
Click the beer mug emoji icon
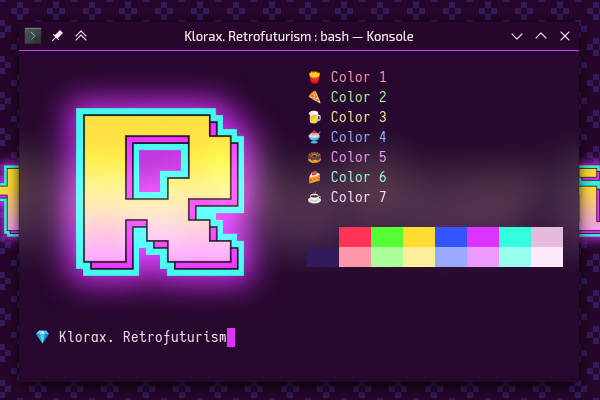(315, 117)
